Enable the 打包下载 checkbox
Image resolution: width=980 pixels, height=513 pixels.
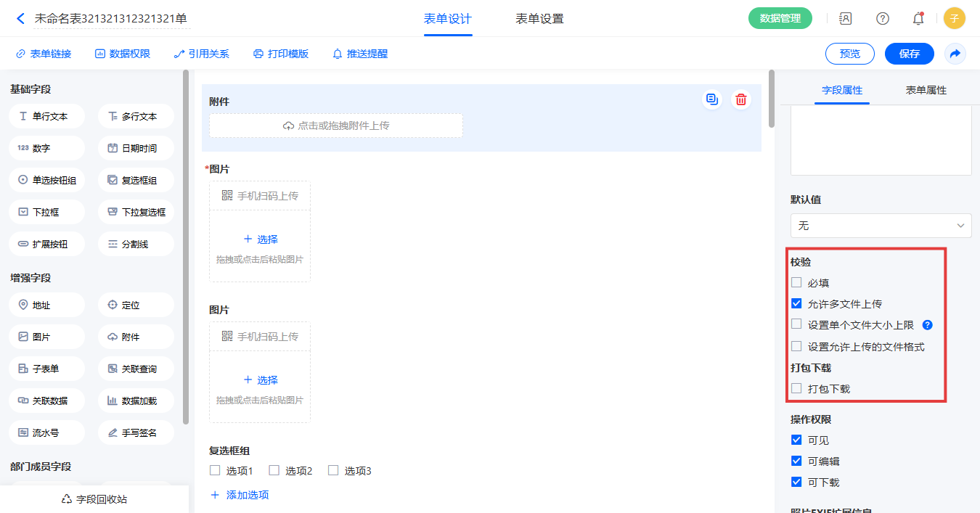(796, 389)
